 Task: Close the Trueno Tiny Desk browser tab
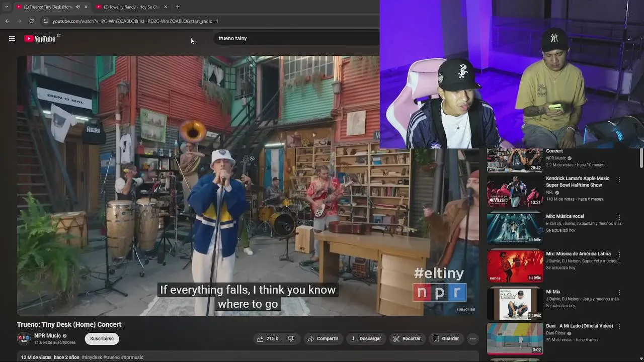pyautogui.click(x=86, y=7)
